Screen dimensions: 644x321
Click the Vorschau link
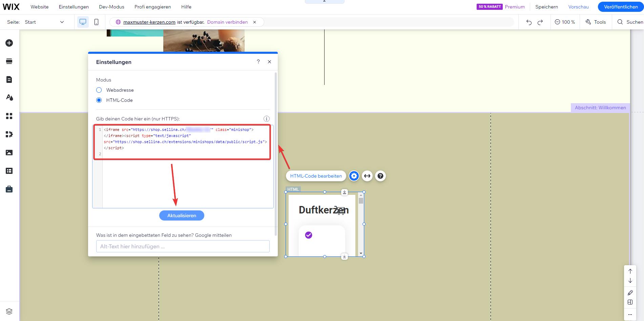click(x=578, y=7)
